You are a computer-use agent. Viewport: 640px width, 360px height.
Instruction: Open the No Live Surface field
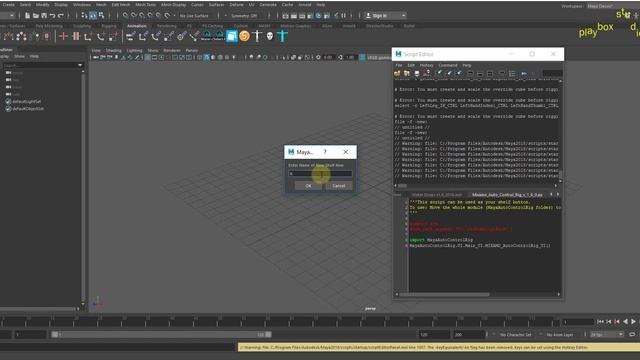[x=195, y=16]
